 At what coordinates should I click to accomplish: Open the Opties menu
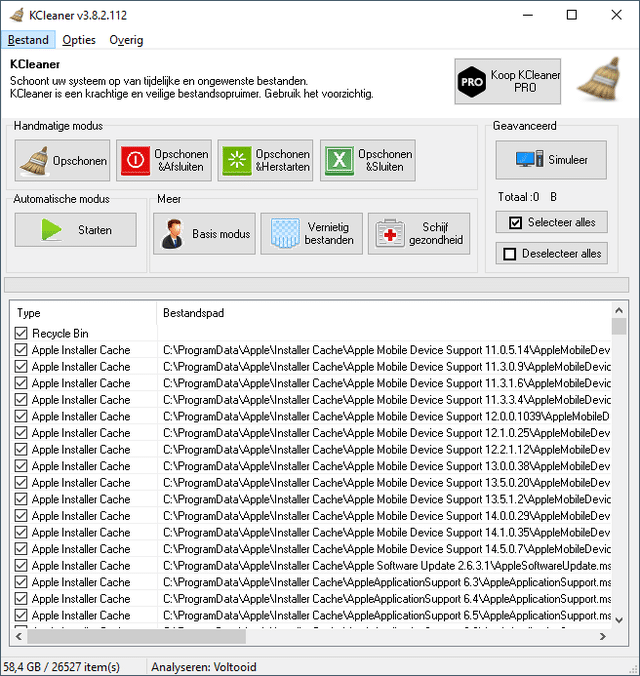[79, 40]
